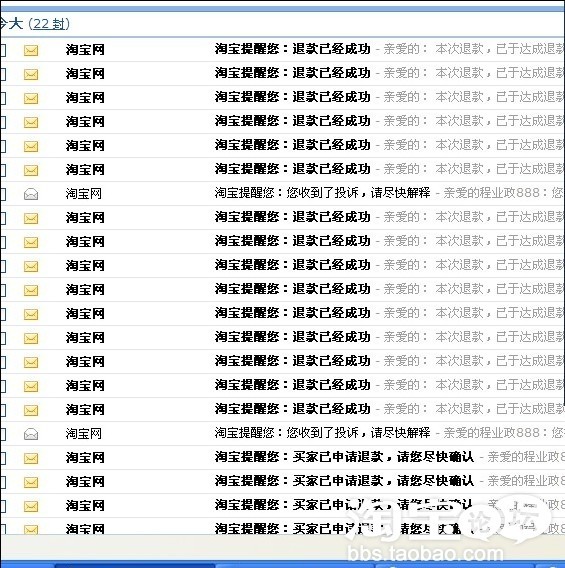This screenshot has height=568, width=565.
Task: Tick checkbox of second 您收到了投诉 email
Action: pyautogui.click(x=3, y=434)
